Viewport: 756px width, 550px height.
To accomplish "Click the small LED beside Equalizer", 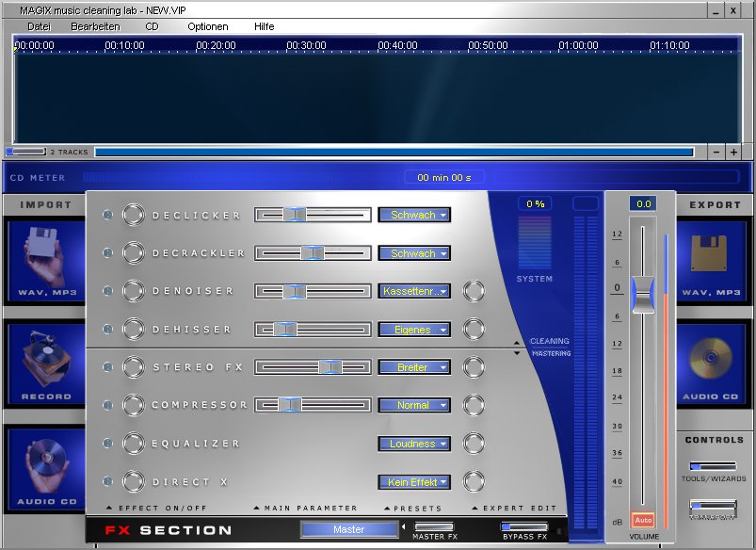I will click(x=107, y=444).
